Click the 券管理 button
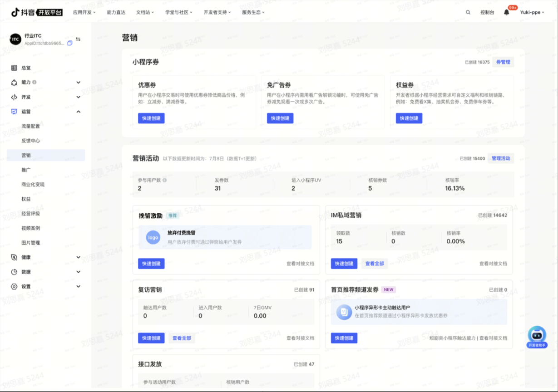This screenshot has height=392, width=558. pos(503,62)
